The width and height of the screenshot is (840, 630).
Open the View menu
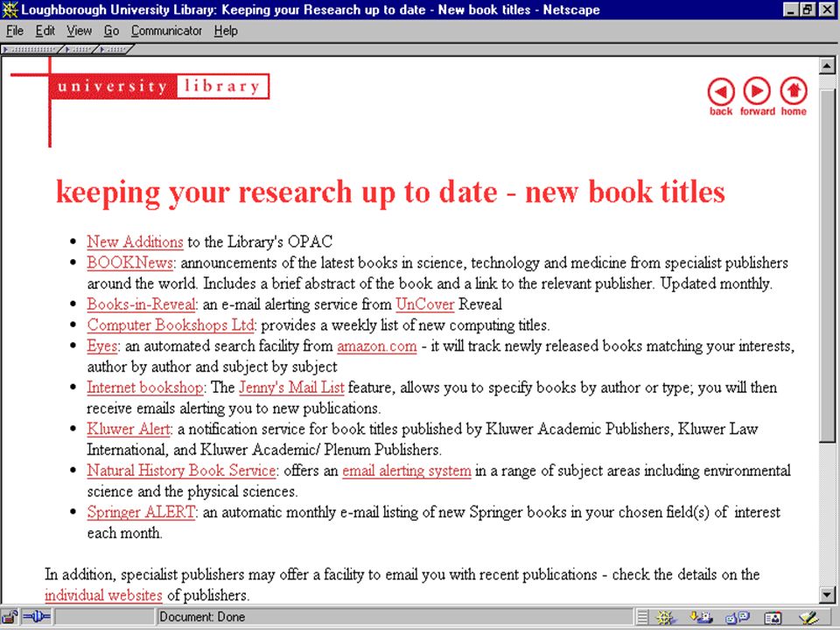coord(80,31)
